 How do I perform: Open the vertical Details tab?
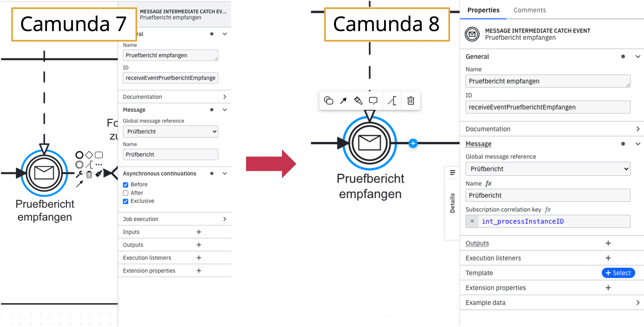452,203
